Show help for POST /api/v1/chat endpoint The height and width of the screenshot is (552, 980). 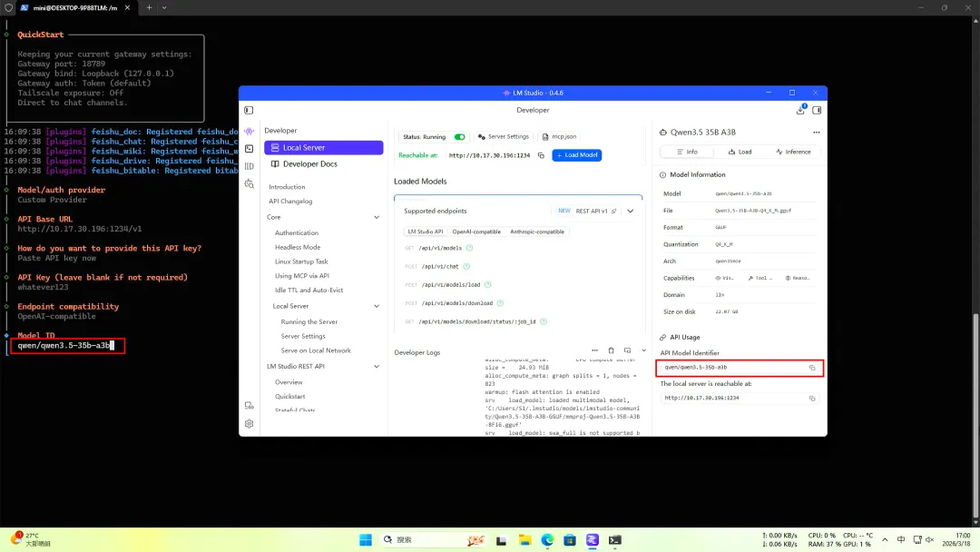click(x=466, y=266)
